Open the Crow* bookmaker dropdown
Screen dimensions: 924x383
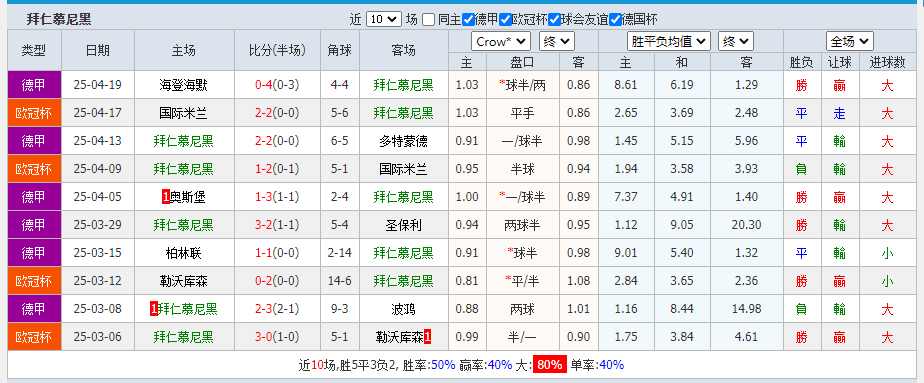[501, 41]
